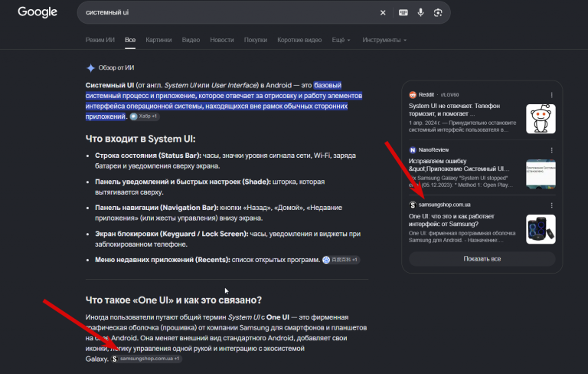
Task: Switch to the Видео tab
Action: coord(191,40)
